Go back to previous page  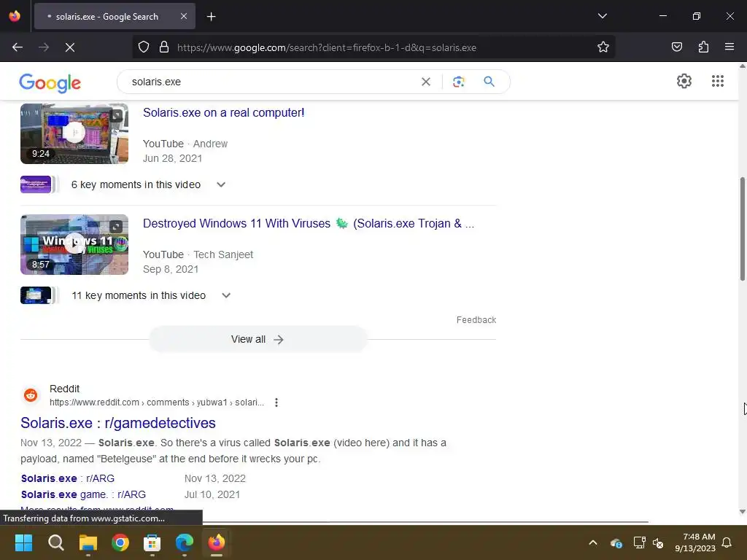pos(18,47)
